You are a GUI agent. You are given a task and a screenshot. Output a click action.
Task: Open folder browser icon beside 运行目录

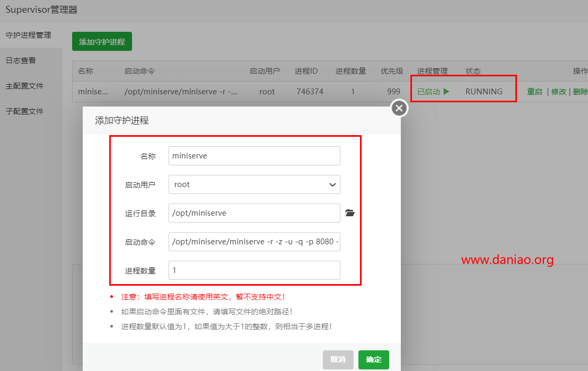click(350, 213)
